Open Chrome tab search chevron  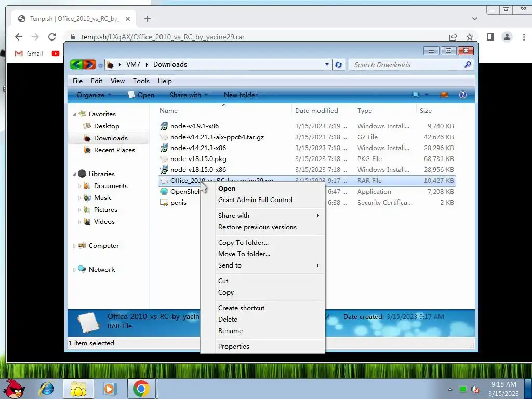click(475, 19)
